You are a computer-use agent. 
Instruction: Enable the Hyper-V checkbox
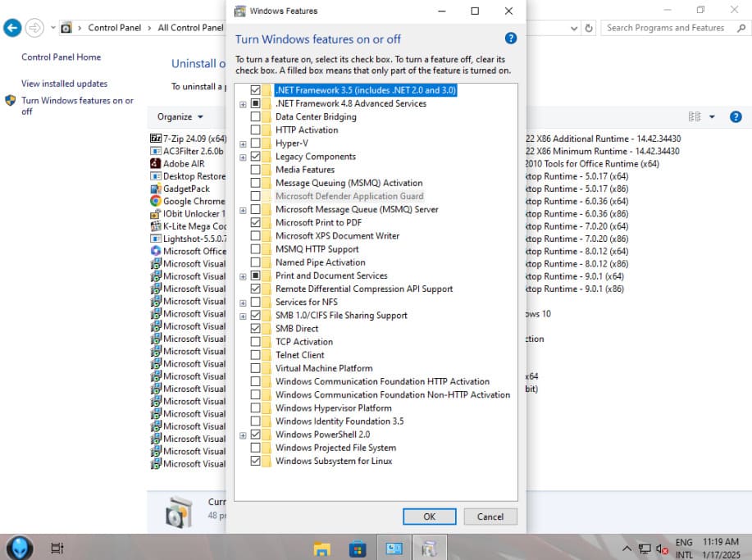tap(256, 143)
